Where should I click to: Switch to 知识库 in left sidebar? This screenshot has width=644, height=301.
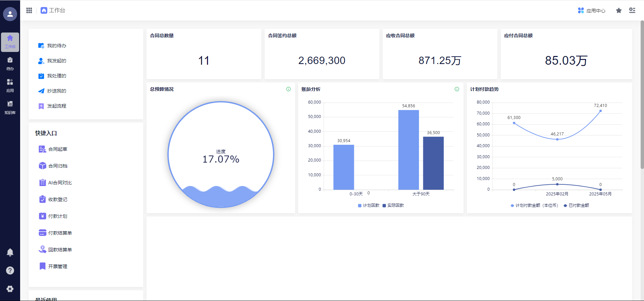10,107
